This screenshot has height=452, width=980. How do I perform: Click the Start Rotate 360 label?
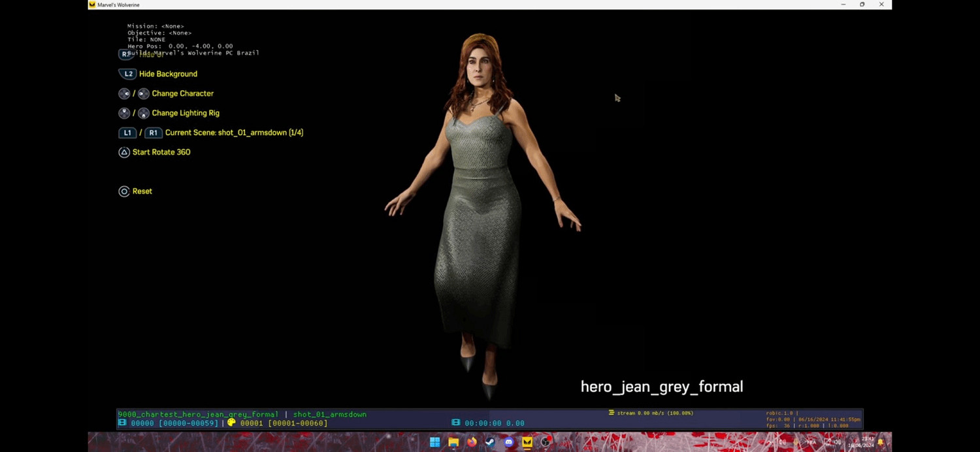[x=161, y=152]
